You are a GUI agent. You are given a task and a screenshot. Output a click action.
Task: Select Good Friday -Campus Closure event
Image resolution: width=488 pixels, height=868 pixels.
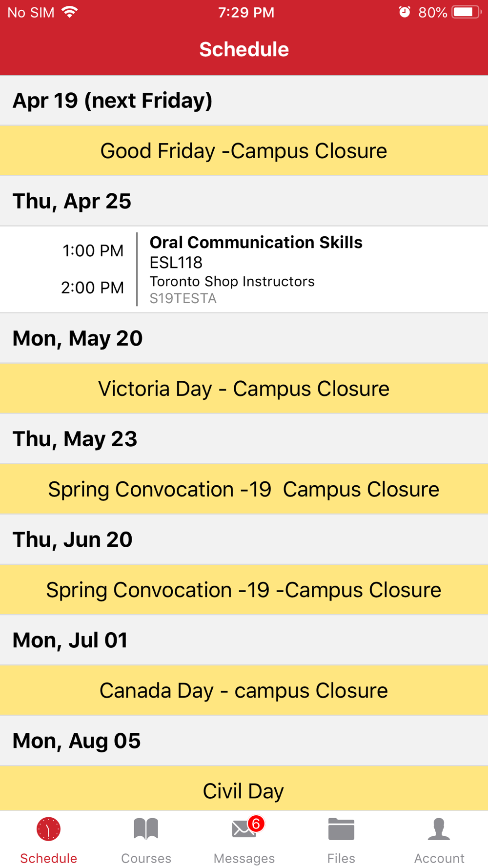click(x=244, y=151)
